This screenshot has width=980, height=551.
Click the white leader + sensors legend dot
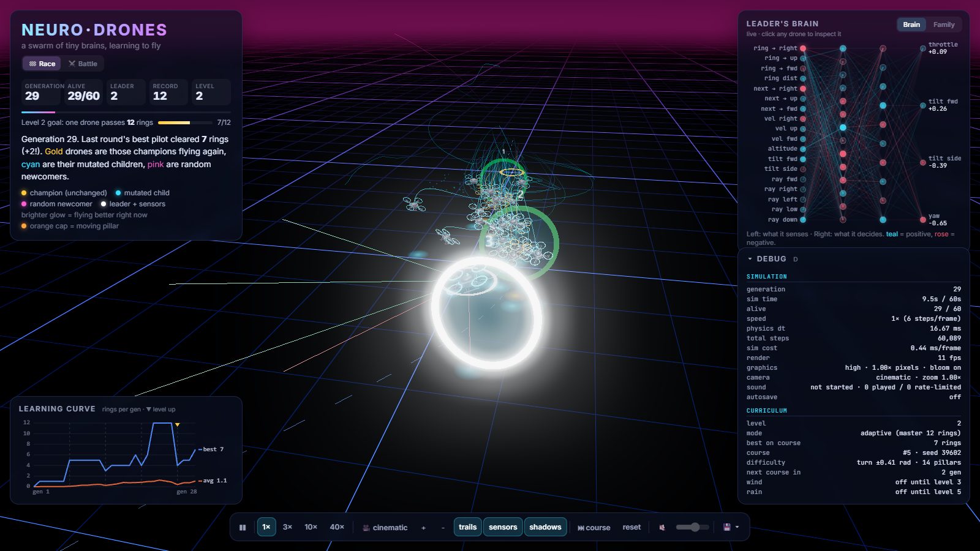tap(104, 204)
